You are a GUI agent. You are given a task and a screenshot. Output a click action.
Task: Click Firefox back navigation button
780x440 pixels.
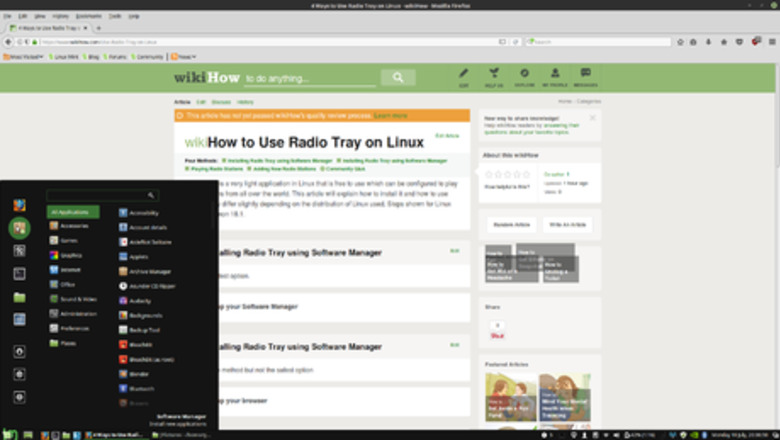tap(8, 42)
